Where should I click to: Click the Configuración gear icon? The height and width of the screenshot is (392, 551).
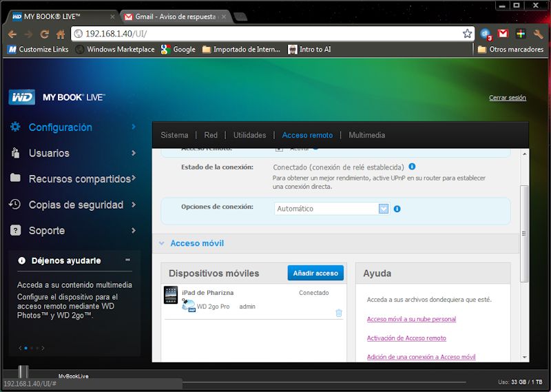(15, 127)
